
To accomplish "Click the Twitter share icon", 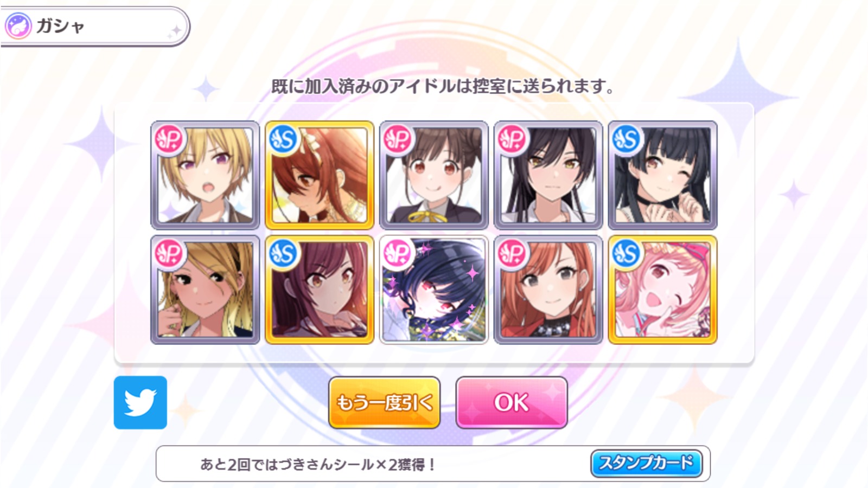I will tap(141, 402).
